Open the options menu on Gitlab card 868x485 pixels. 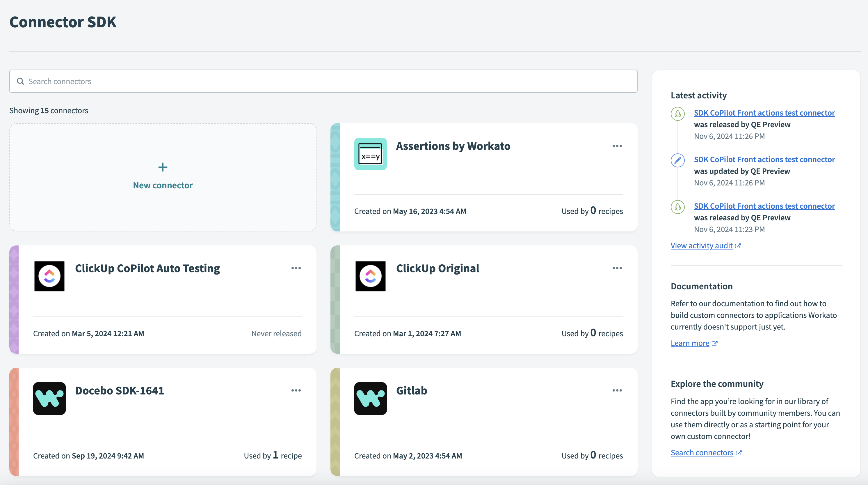[x=617, y=390]
